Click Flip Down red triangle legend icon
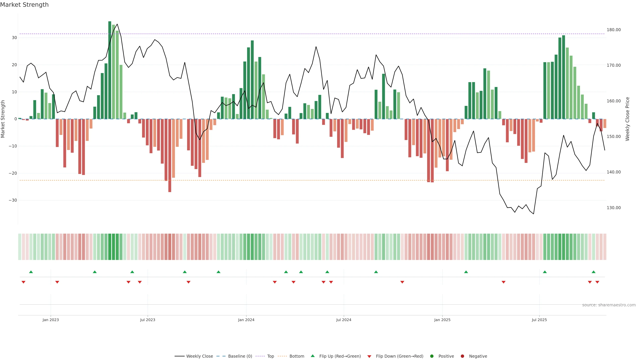The height and width of the screenshot is (362, 644). 369,356
